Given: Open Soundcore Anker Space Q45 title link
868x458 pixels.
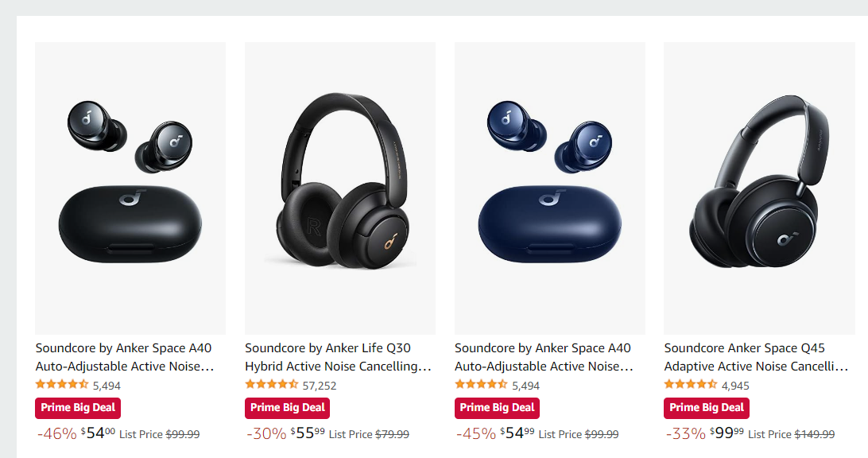Looking at the screenshot, I should point(756,357).
